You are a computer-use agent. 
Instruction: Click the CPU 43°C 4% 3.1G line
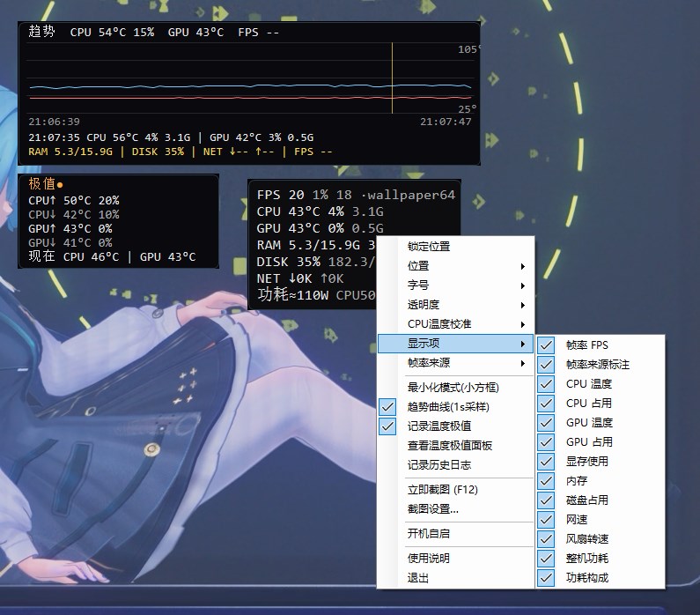[x=320, y=211]
